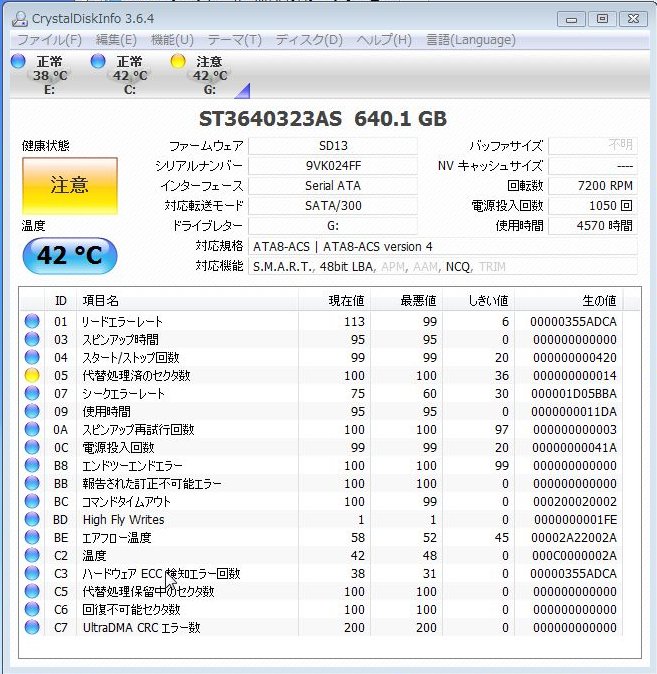
Task: Click the rotation field 7200 RPM
Action: click(593, 186)
